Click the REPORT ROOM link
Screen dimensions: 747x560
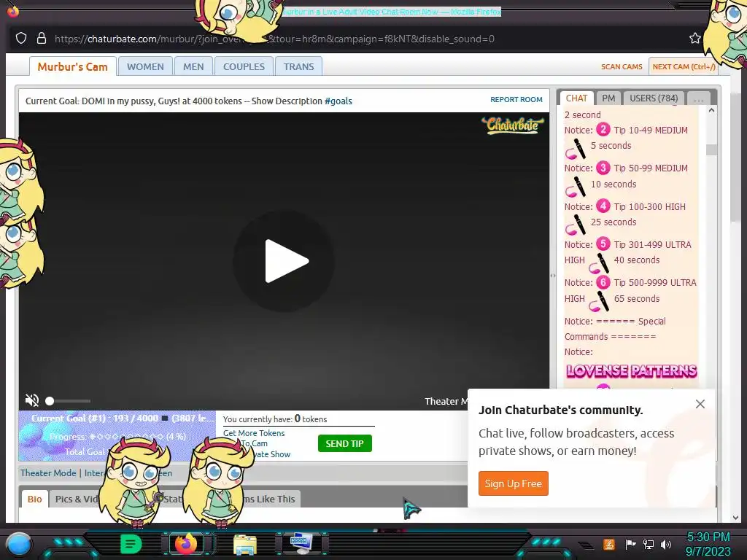pyautogui.click(x=516, y=99)
